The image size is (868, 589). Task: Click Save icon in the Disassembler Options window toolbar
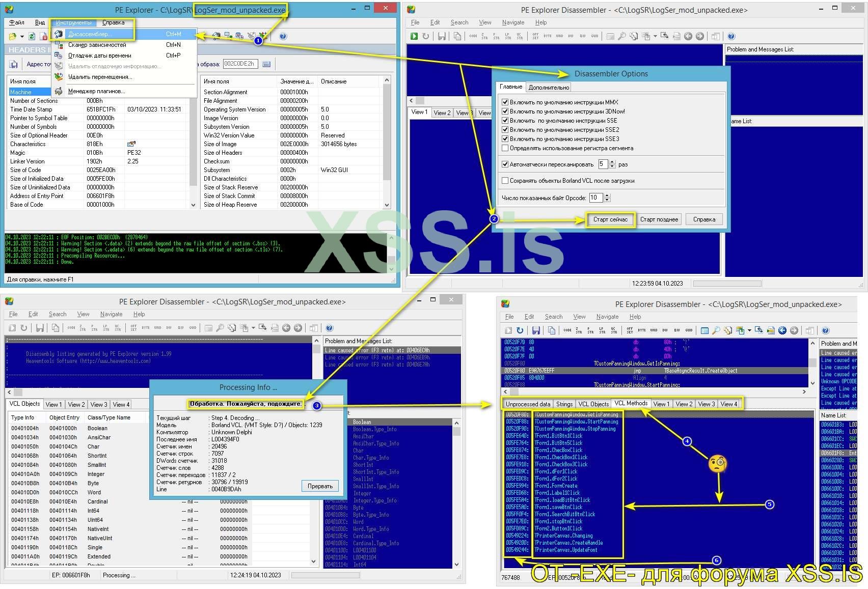pos(442,36)
